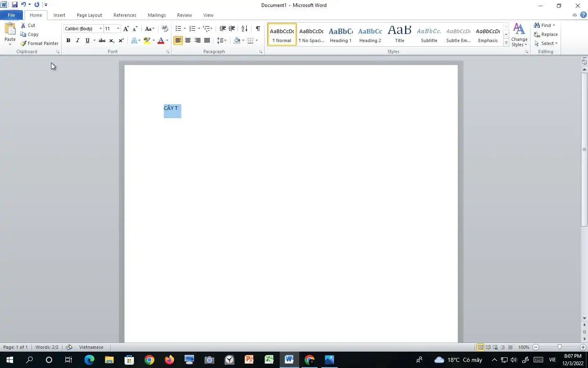
Task: Click the 100% zoom level button
Action: [523, 347]
